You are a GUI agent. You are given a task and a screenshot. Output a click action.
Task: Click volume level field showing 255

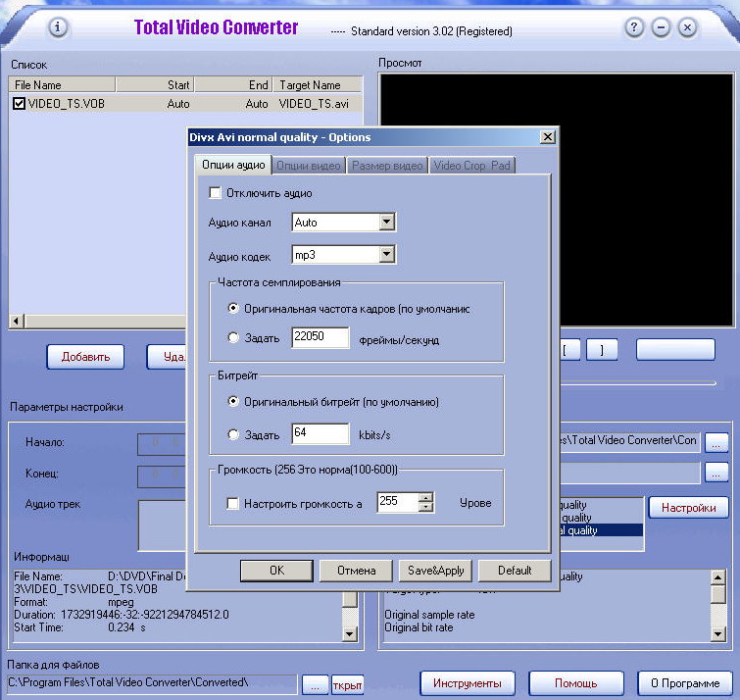point(397,502)
